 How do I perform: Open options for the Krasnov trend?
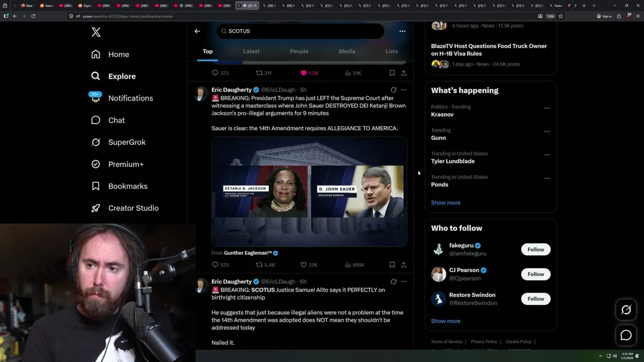pyautogui.click(x=547, y=108)
